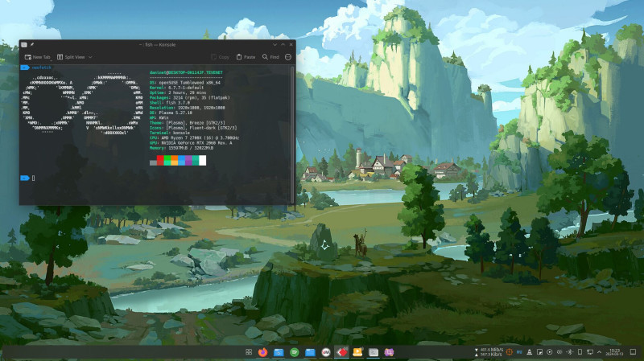Click the green color block in neofetch output
Image resolution: width=644 pixels, height=361 pixels.
167,160
